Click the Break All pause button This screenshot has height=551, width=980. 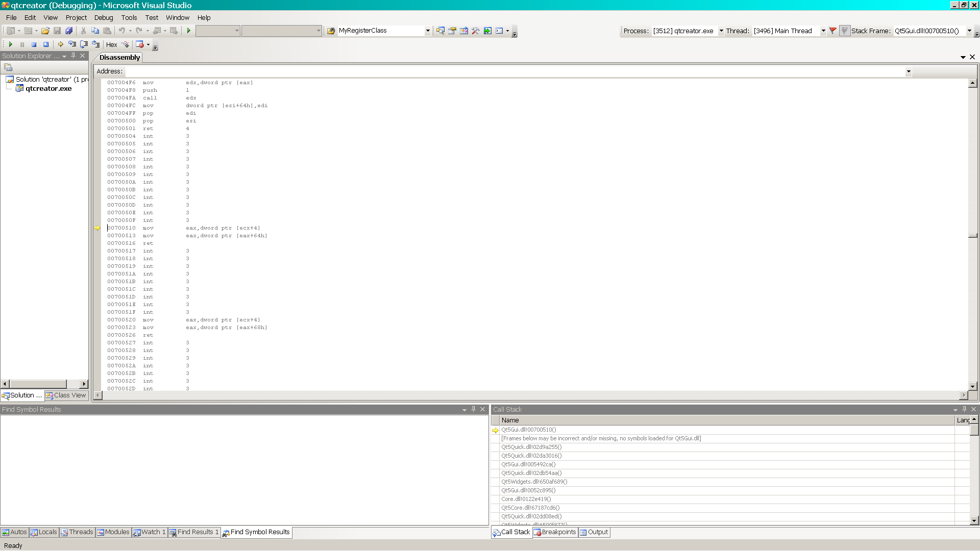coord(22,45)
